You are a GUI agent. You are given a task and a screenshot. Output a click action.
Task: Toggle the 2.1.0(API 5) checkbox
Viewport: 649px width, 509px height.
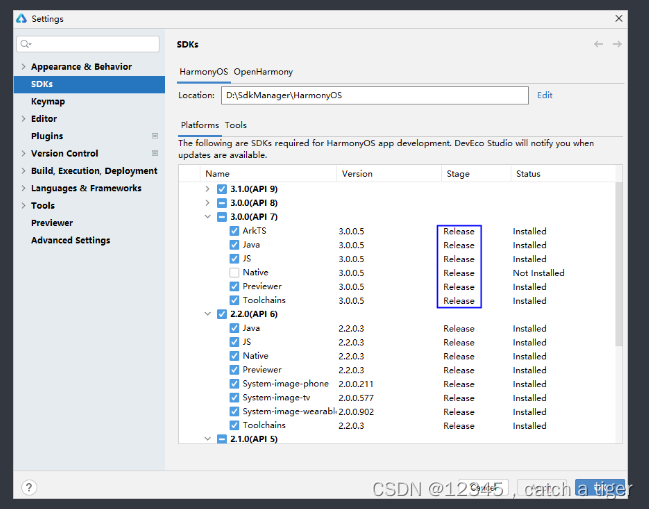click(x=222, y=439)
